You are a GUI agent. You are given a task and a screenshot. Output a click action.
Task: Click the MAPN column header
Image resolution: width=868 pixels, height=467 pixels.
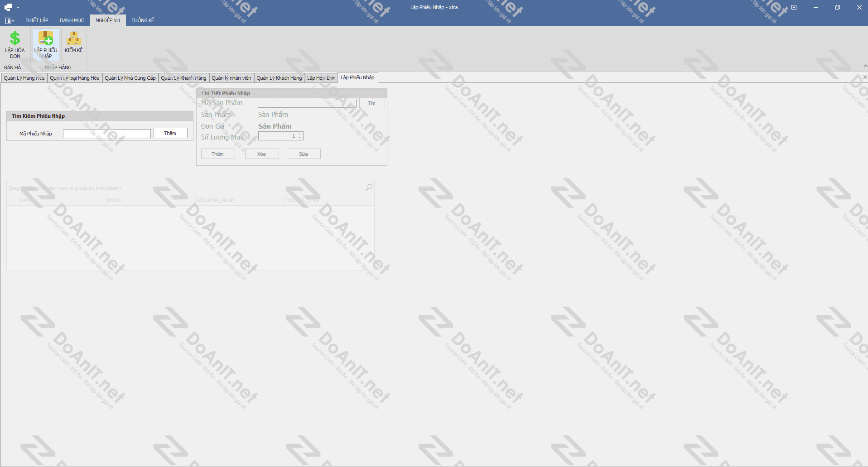61,200
